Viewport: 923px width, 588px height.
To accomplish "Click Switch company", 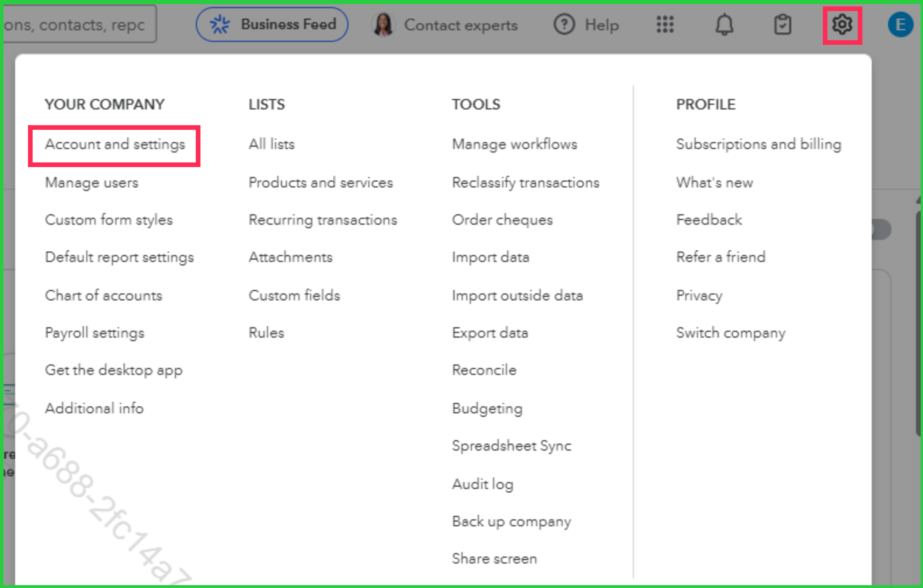I will 730,333.
